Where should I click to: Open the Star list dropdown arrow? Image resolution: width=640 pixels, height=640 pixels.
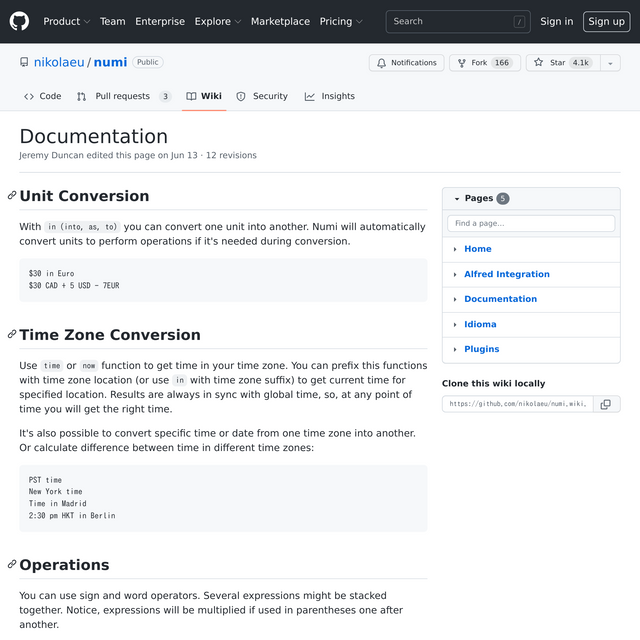[x=610, y=63]
